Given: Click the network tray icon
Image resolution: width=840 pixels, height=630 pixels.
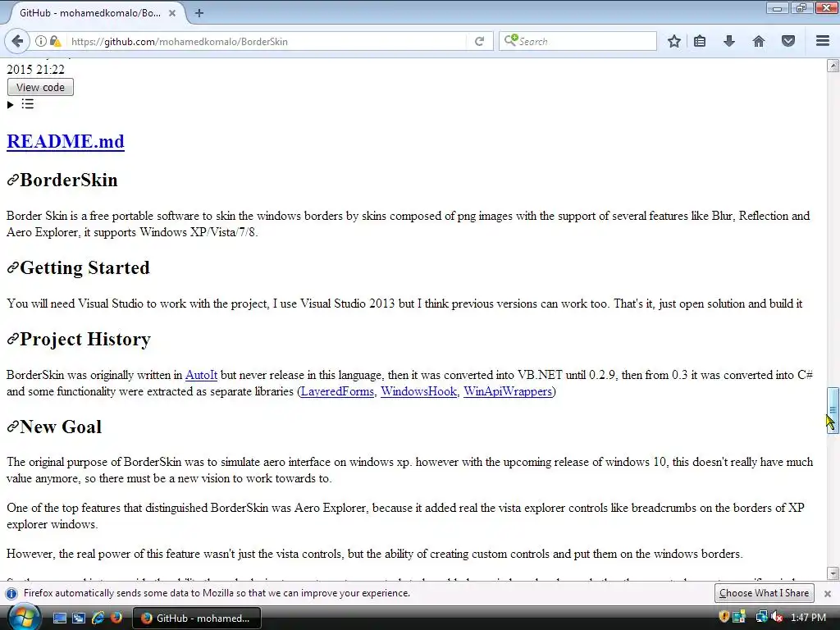Looking at the screenshot, I should coord(761,617).
